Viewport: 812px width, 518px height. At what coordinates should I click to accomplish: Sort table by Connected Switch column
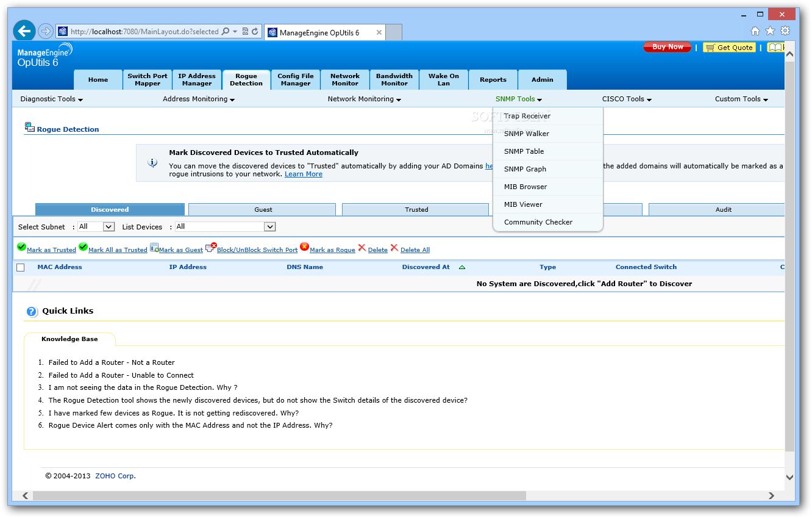coord(646,267)
